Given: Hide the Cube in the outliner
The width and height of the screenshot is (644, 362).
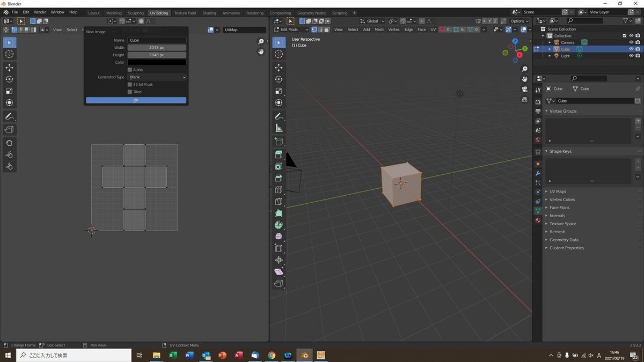Looking at the screenshot, I should point(631,49).
